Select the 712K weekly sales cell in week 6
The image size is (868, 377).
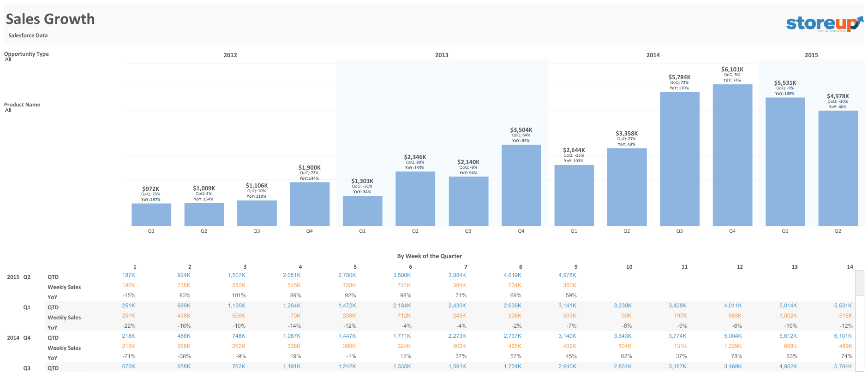coord(404,316)
